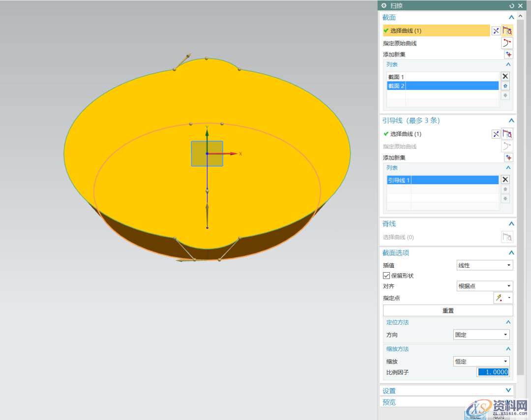Open the 方向 dropdown showing 固定

(x=481, y=335)
